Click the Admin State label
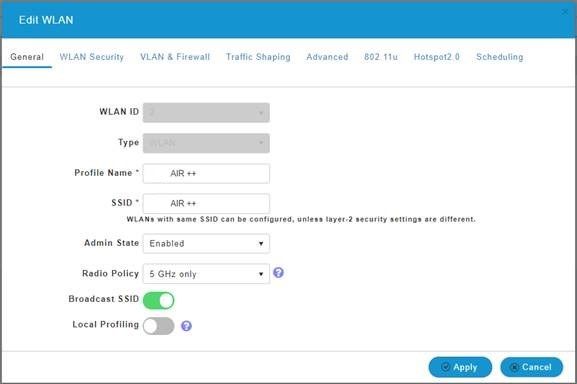Screen dimensions: 577x384 tap(111, 243)
